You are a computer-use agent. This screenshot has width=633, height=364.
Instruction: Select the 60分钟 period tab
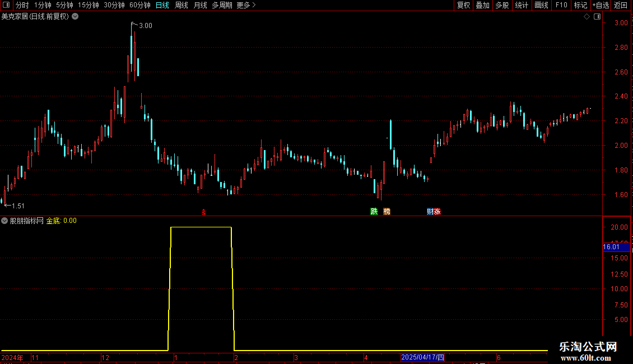(x=140, y=5)
